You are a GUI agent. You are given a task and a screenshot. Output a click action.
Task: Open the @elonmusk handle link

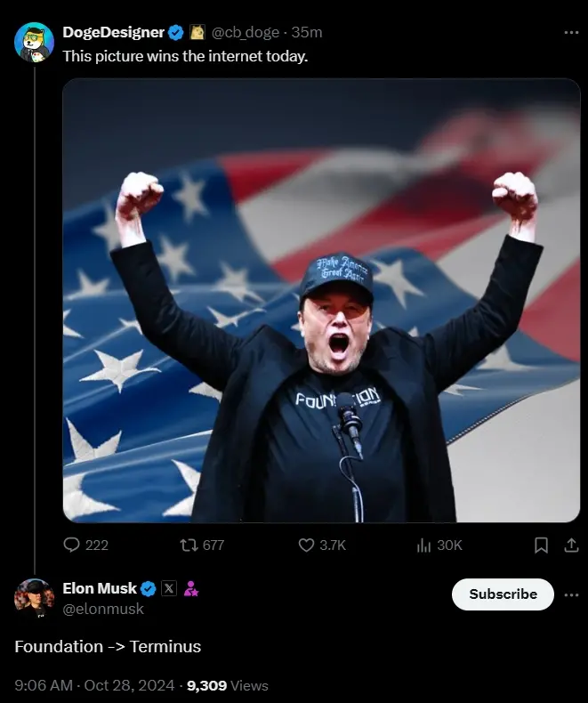coord(103,609)
